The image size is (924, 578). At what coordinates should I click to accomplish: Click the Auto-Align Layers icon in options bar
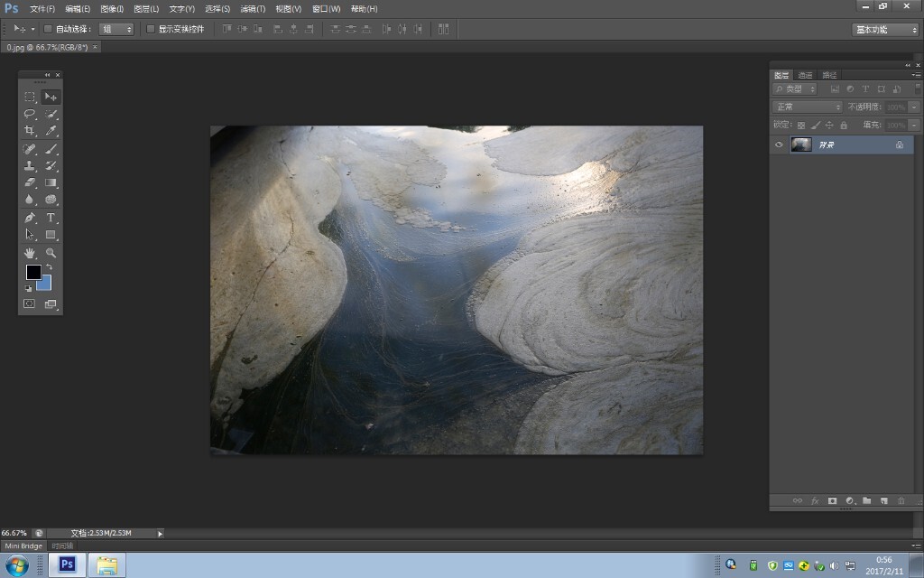pos(444,29)
